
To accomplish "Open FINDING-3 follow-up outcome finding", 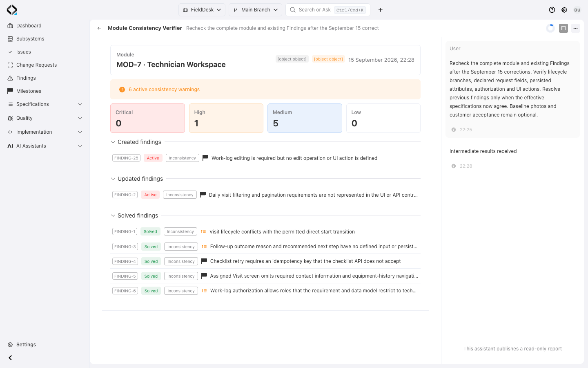I will point(265,247).
